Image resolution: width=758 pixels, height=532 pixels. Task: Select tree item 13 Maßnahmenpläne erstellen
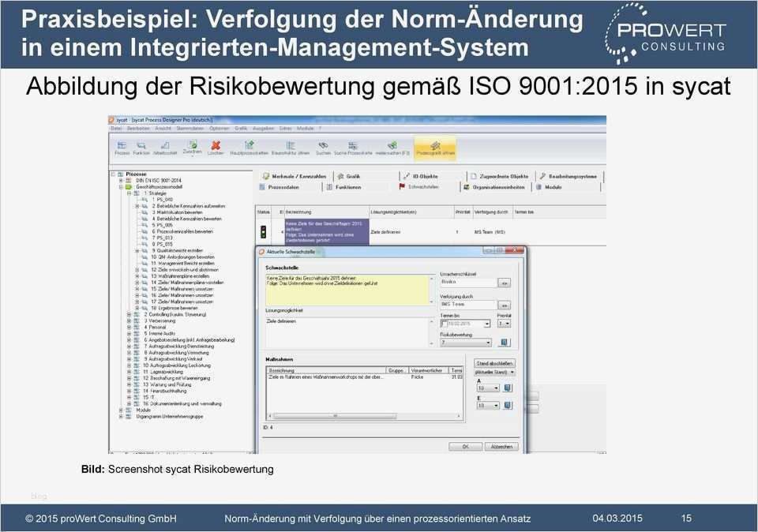pos(180,276)
